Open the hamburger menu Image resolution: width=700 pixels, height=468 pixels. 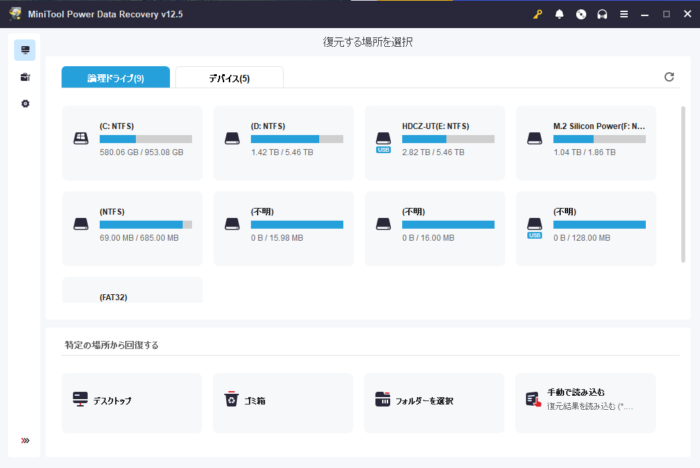tap(624, 14)
